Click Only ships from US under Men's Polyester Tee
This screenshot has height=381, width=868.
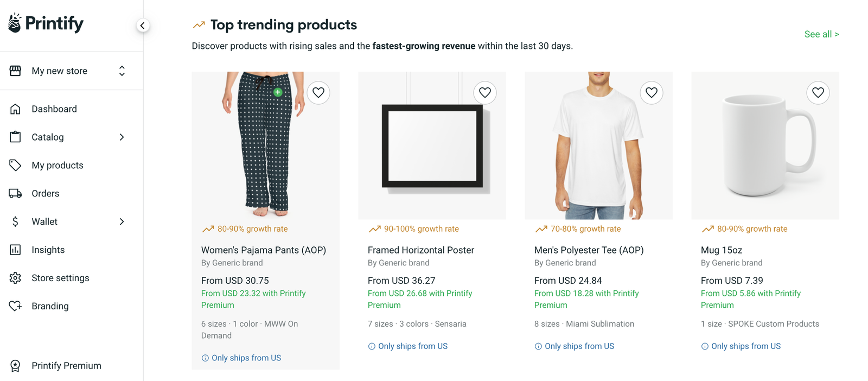575,346
